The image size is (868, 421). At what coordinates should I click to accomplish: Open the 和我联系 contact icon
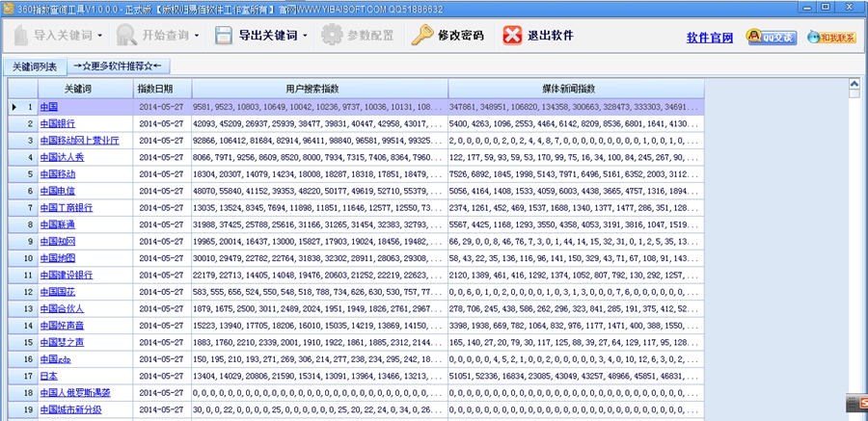[x=831, y=37]
